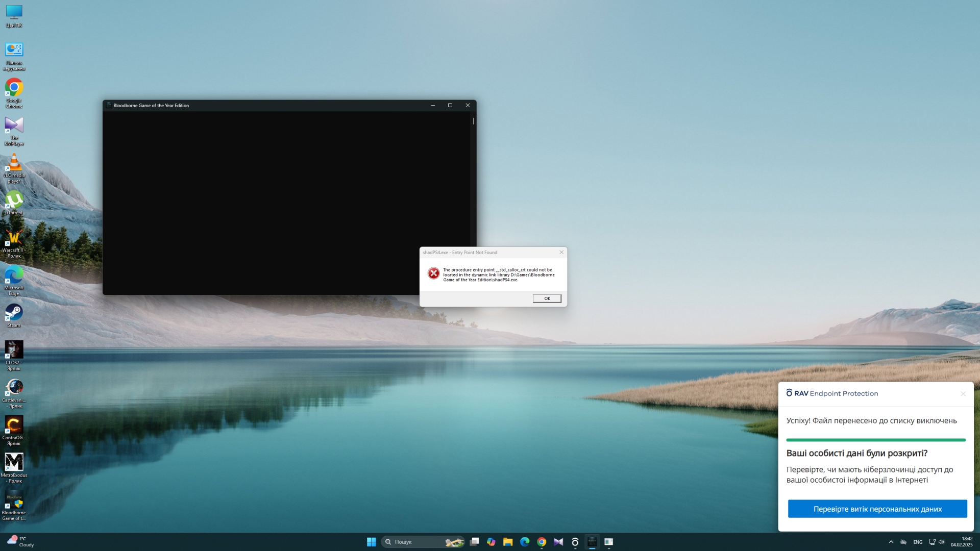The image size is (980, 551).
Task: Open File Explorer from the taskbar
Action: pyautogui.click(x=507, y=542)
